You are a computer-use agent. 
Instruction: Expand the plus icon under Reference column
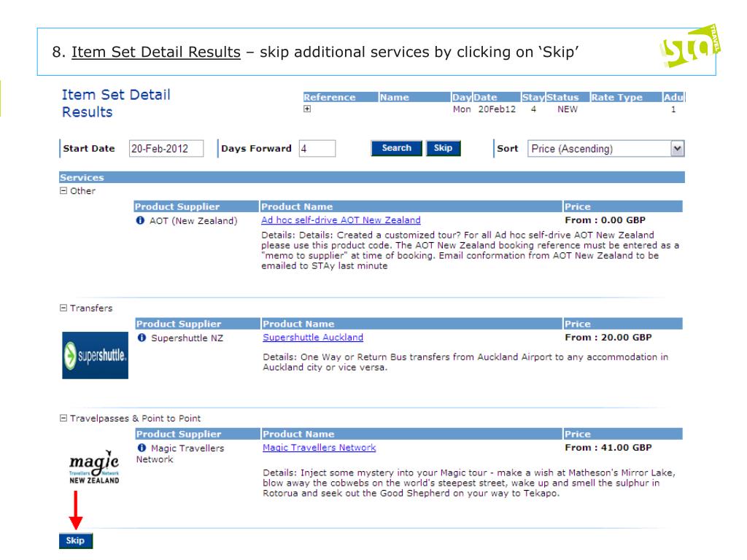pos(307,109)
